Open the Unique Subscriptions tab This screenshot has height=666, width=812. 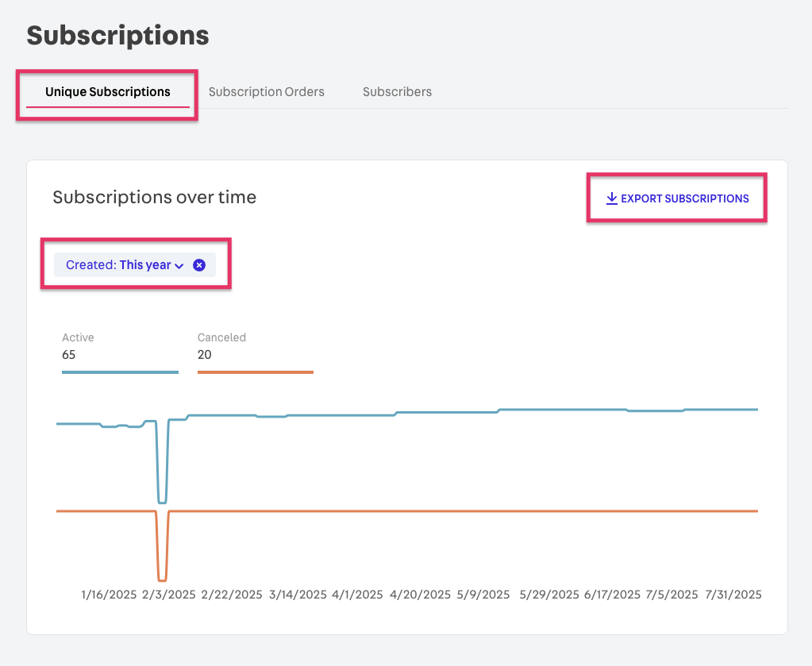point(107,92)
